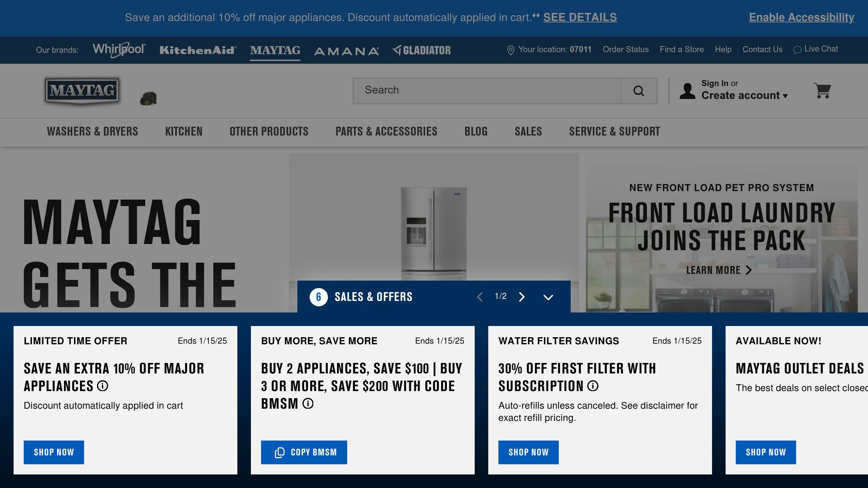This screenshot has width=868, height=488.
Task: Click into the Search field
Action: click(x=487, y=91)
